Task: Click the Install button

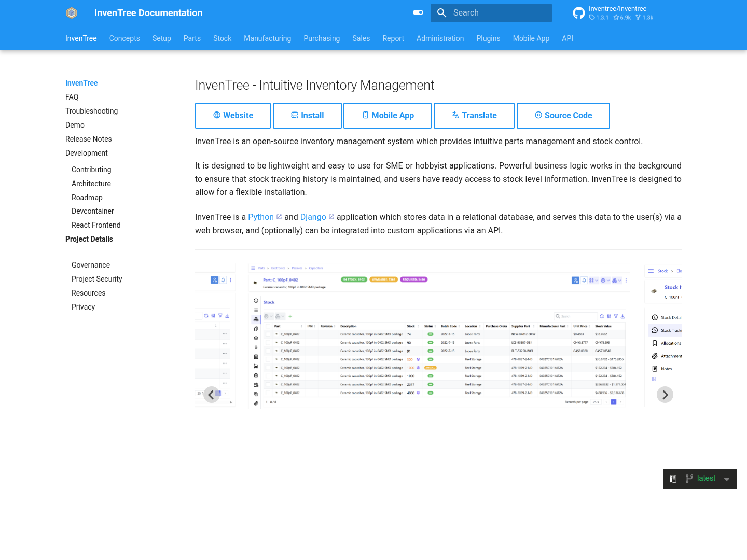Action: coord(307,116)
